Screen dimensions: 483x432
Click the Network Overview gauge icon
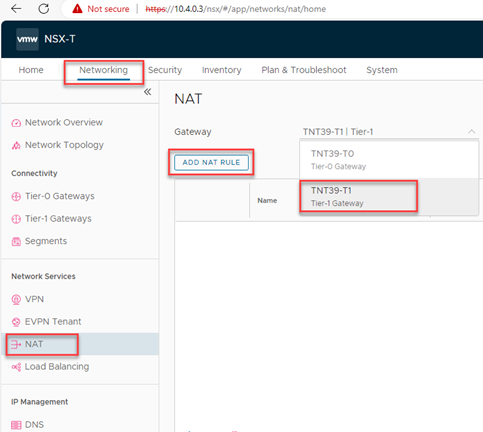(x=16, y=123)
